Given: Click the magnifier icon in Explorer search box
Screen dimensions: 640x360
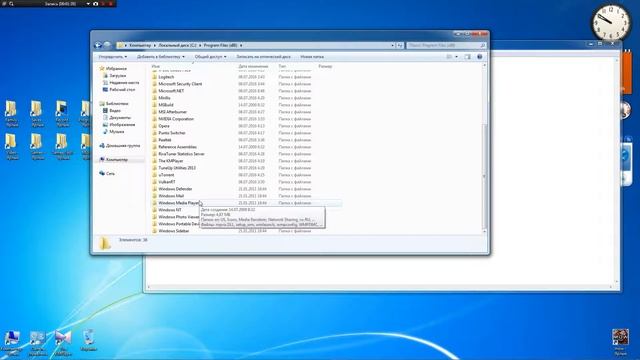Looking at the screenshot, I should 482,45.
